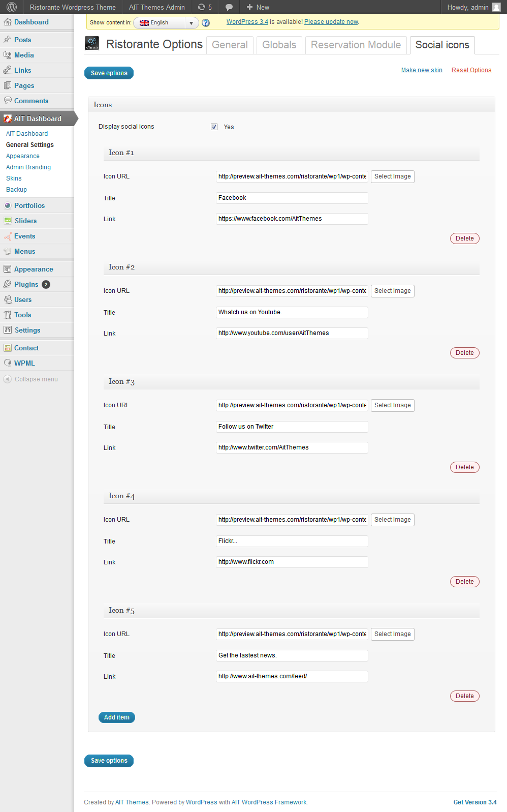Open the Events sidebar item
Image resolution: width=507 pixels, height=812 pixels.
pyautogui.click(x=24, y=236)
